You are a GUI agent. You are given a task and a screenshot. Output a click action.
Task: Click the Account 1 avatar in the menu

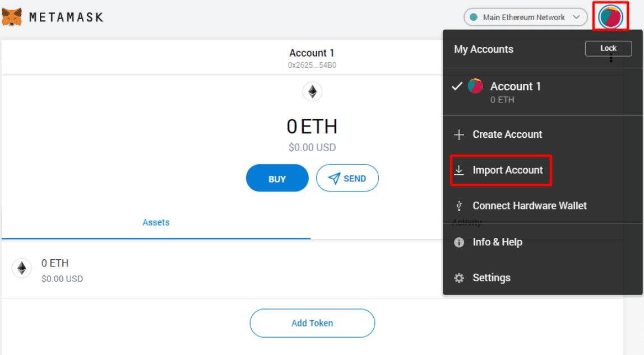[475, 86]
